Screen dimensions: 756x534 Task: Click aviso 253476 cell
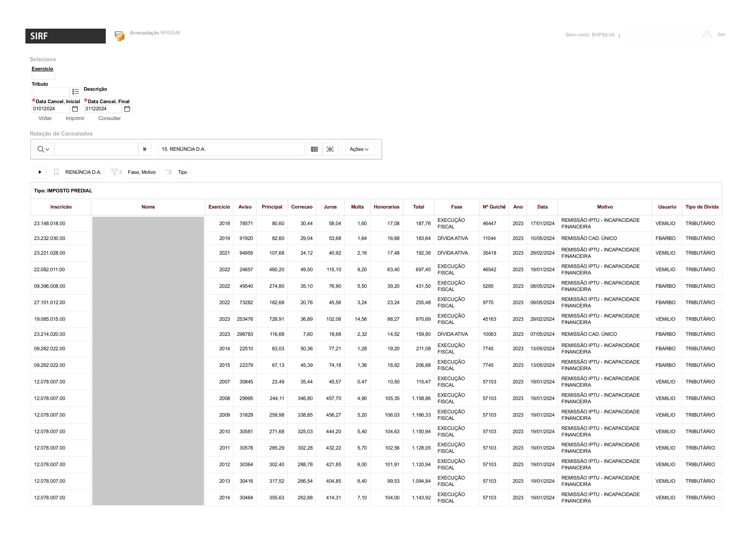point(245,319)
